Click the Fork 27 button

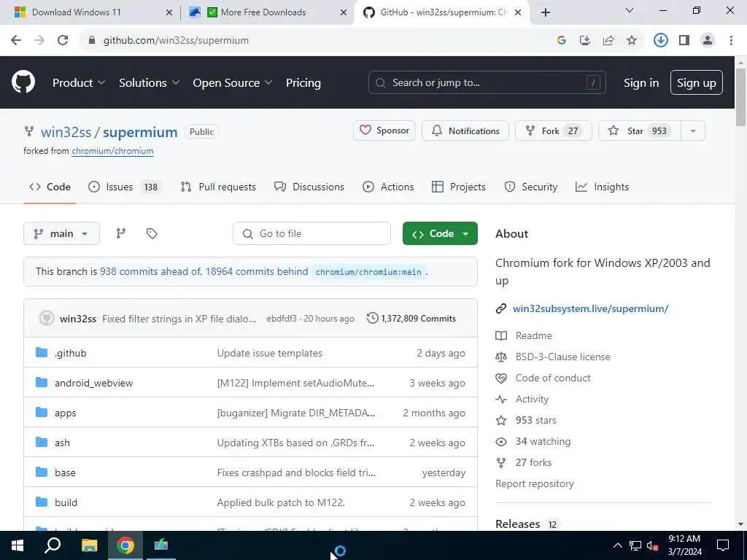[x=553, y=131]
